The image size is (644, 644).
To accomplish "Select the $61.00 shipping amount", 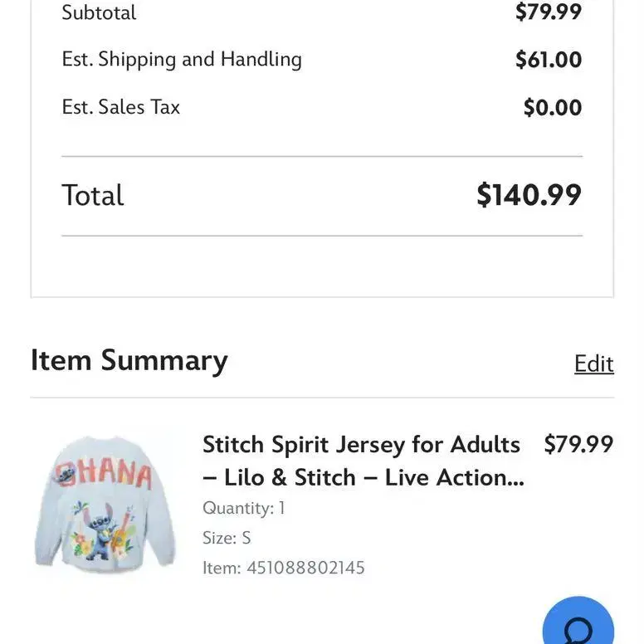I will (549, 60).
